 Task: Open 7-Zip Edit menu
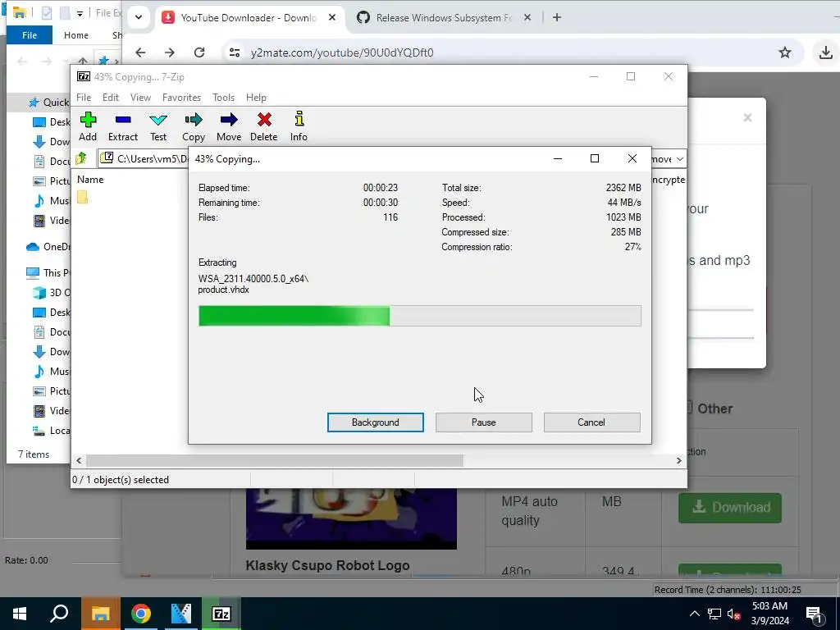pos(111,98)
